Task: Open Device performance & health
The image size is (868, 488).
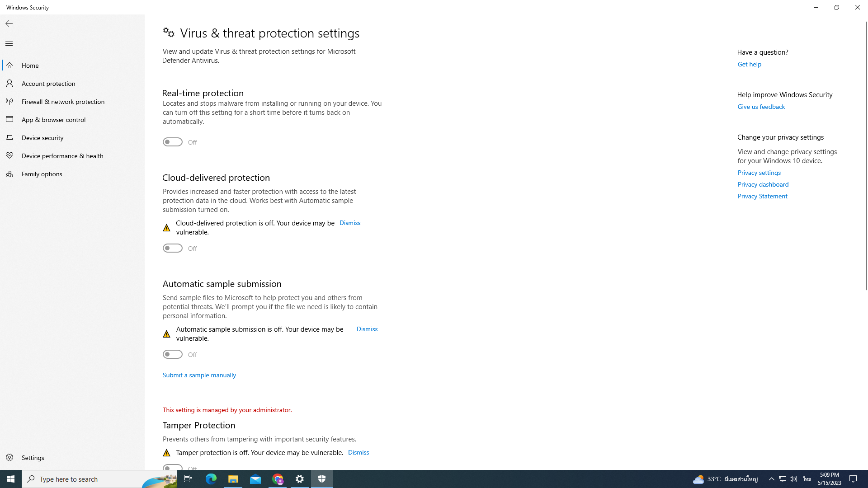Action: click(x=62, y=155)
